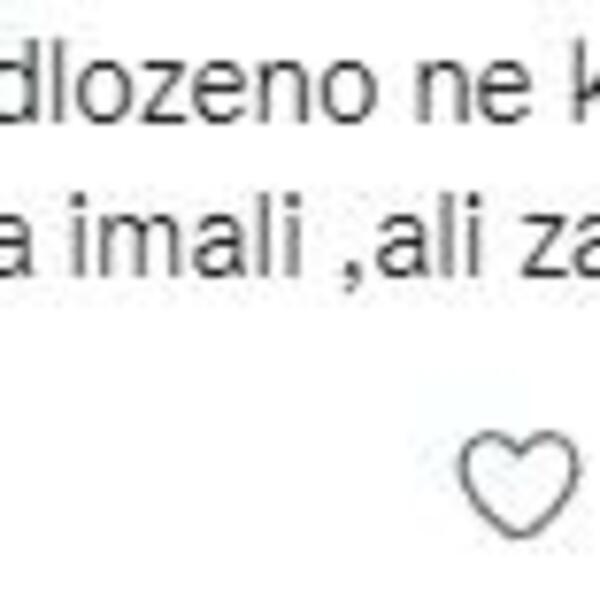Click the last letter "i" of "ali"

pyautogui.click(x=473, y=236)
